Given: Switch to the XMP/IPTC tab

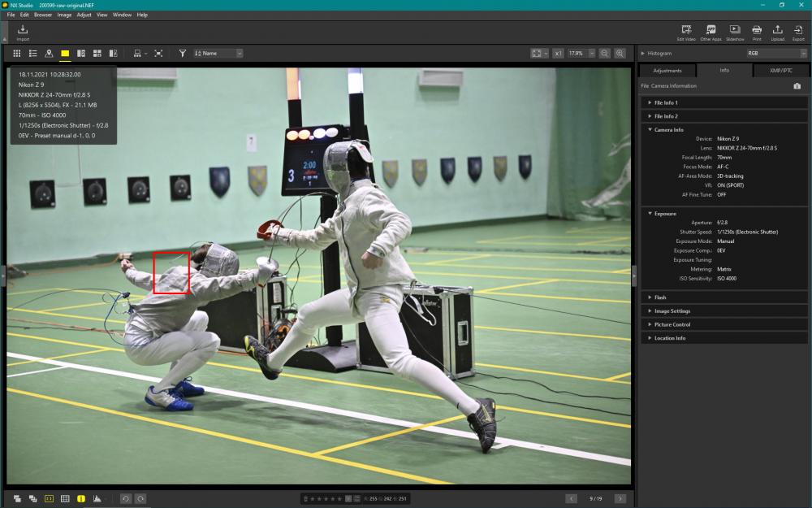Looking at the screenshot, I should point(780,71).
